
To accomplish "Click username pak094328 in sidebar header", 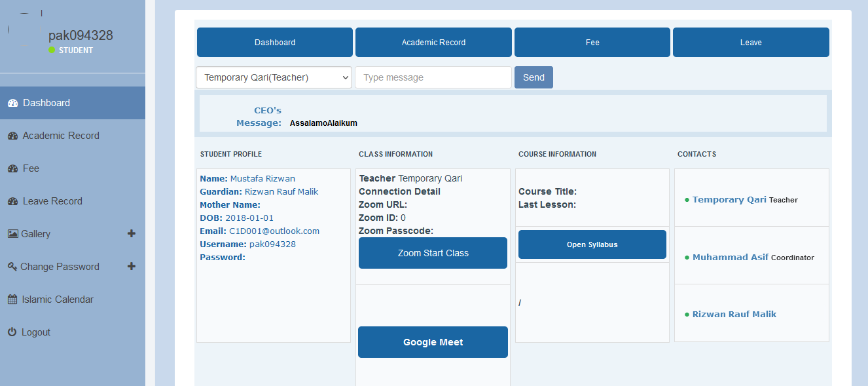I will coord(81,35).
